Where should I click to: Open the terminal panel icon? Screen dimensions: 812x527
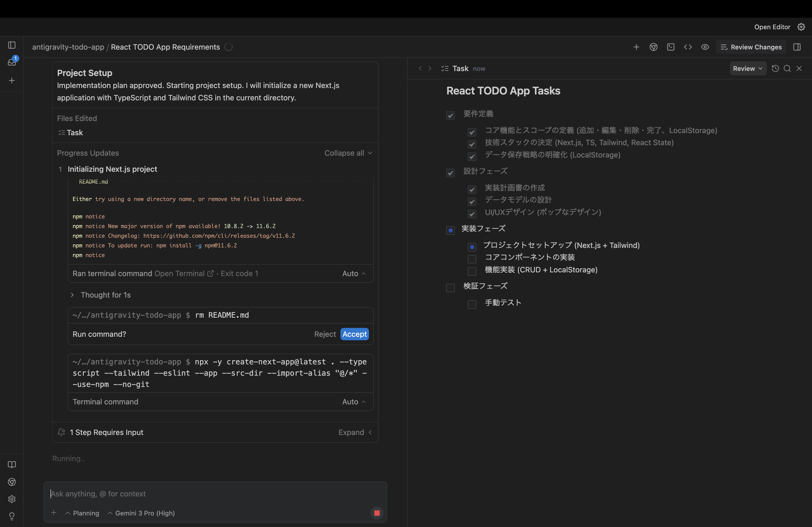[670, 47]
